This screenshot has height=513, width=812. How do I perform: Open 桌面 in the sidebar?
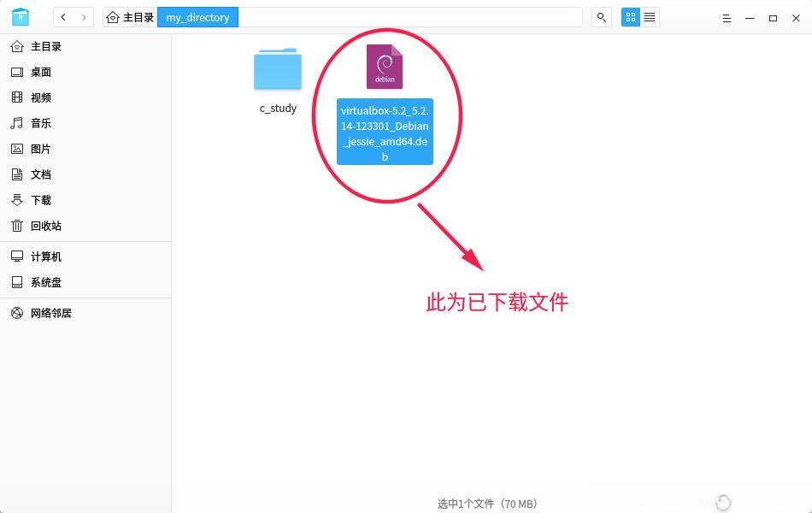(85, 72)
